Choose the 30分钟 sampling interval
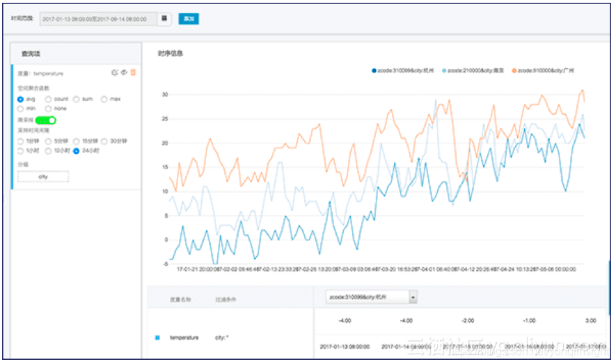Viewport: 616px width, 364px height. 104,141
